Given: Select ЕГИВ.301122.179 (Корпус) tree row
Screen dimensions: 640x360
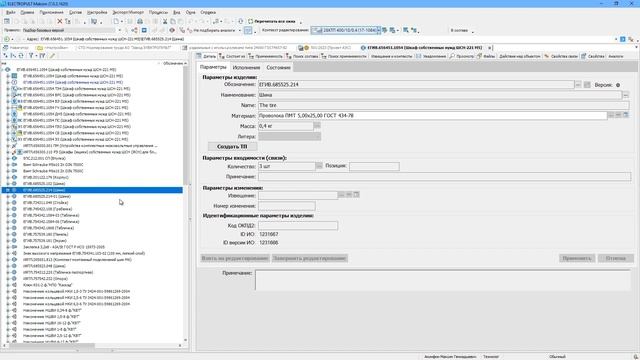Looking at the screenshot, I should [x=45, y=178].
